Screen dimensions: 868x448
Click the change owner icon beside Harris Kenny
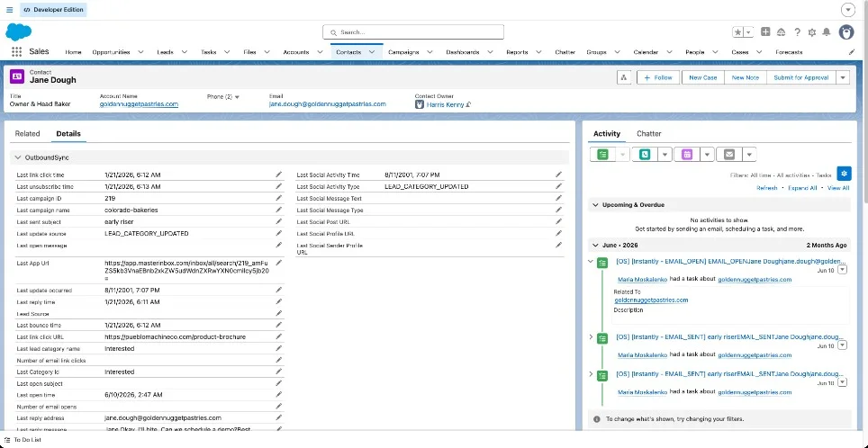coord(468,104)
